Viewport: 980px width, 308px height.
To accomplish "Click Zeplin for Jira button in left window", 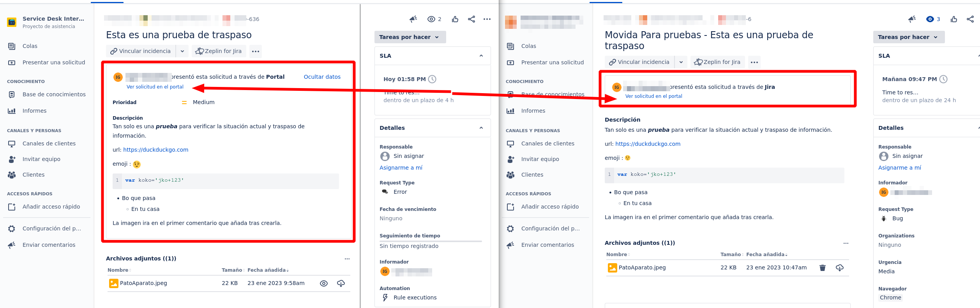I will [219, 51].
